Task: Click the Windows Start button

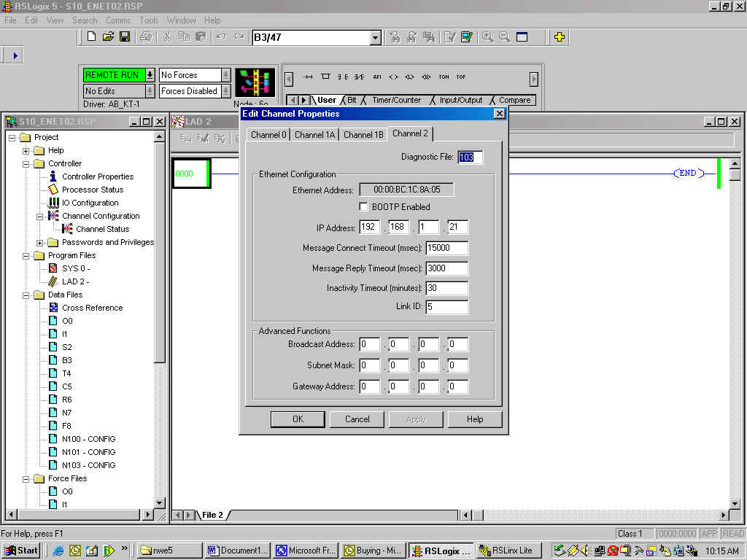Action: tap(20, 551)
